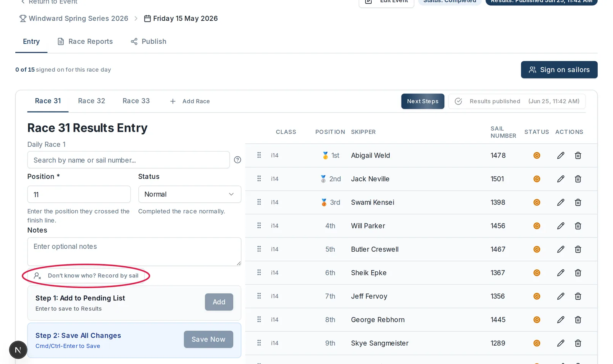Open the Publish tab
This screenshot has height=364, width=613.
(148, 41)
